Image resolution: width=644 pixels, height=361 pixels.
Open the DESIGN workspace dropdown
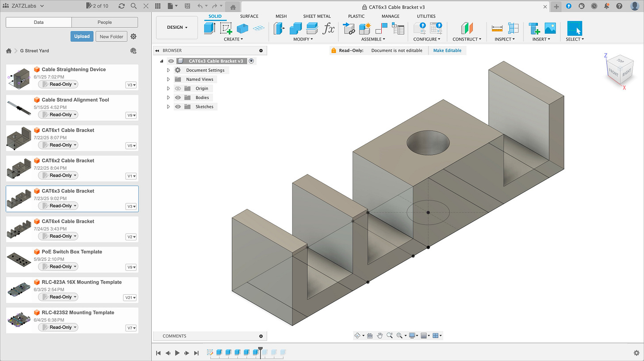[177, 27]
